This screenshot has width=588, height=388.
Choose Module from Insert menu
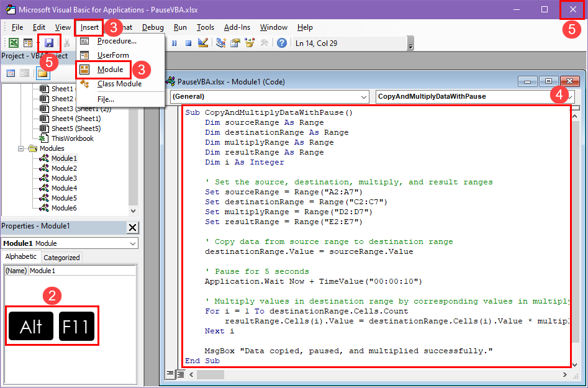(120, 70)
